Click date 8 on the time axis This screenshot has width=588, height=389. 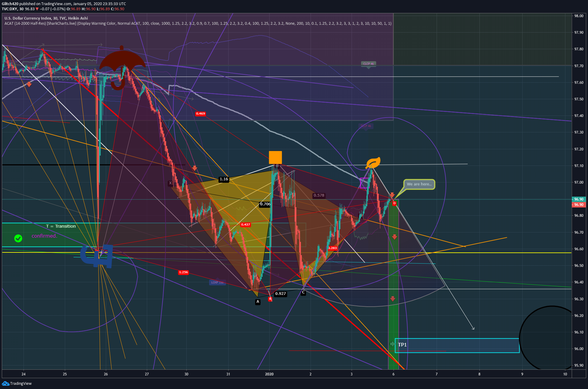(479, 374)
